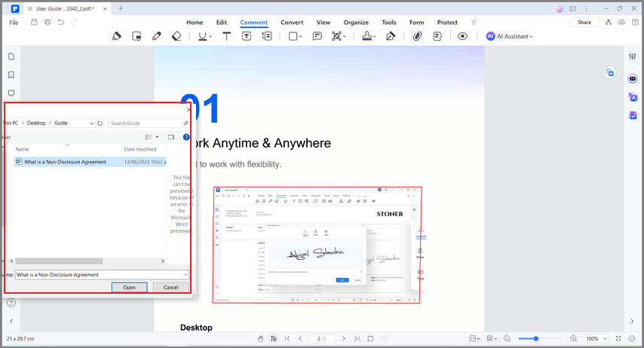Click the cloud upload icon

tap(622, 23)
